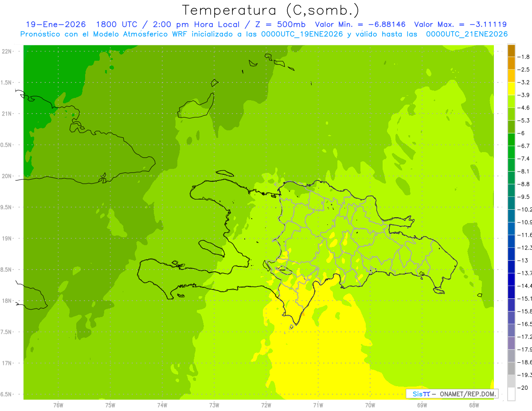Click the "1800 UTC" time text
Image resolution: width=532 pixels, height=411 pixels.
click(117, 24)
